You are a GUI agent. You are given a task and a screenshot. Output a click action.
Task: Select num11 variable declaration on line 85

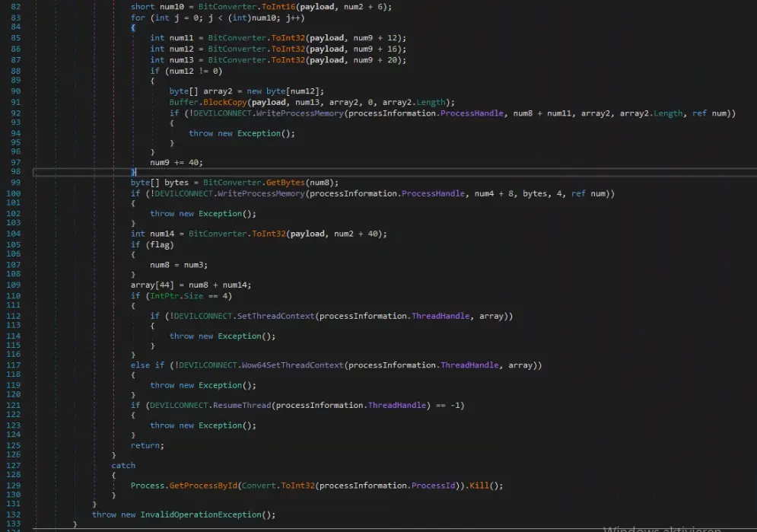(182, 37)
